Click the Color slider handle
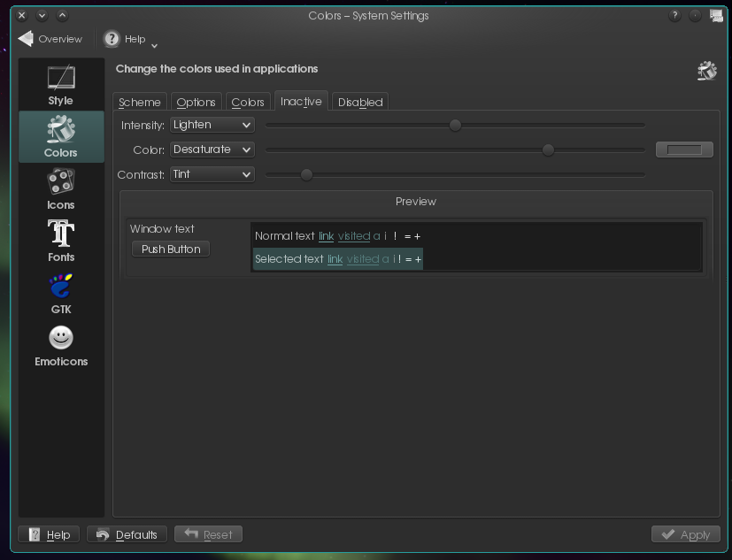Viewport: 732px width, 560px height. [548, 150]
